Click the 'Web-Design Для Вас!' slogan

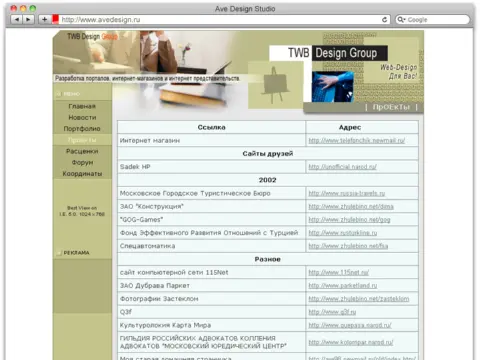tap(399, 72)
